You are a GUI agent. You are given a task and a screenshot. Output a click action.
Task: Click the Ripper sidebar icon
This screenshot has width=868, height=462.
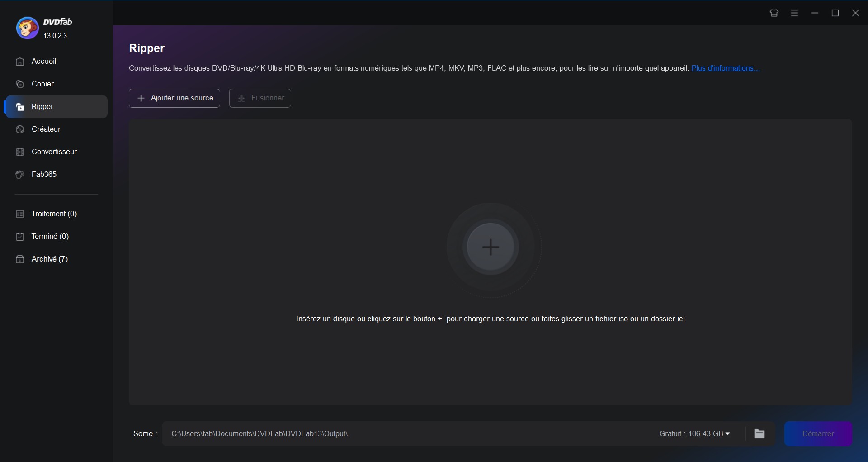pyautogui.click(x=20, y=107)
